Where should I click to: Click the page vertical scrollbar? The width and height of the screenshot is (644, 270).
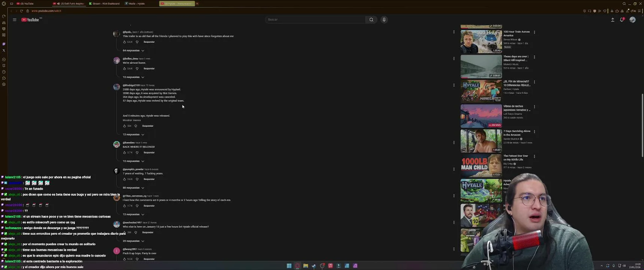point(643,126)
